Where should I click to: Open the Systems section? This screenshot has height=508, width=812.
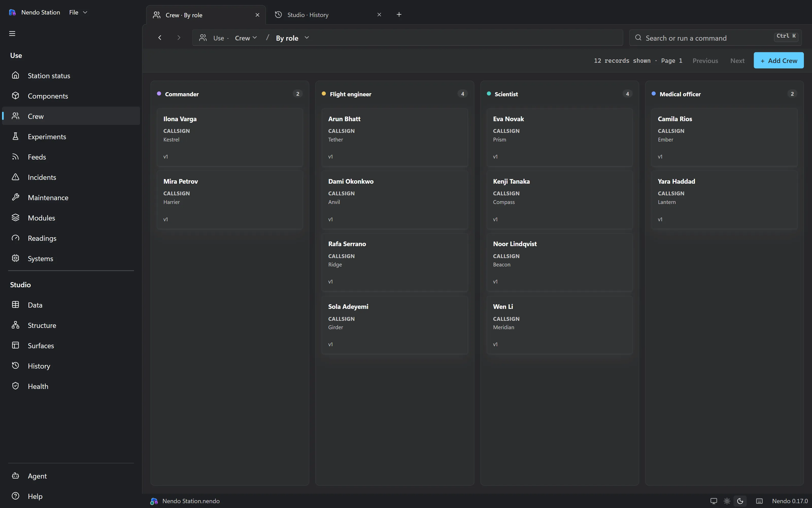tap(71, 259)
